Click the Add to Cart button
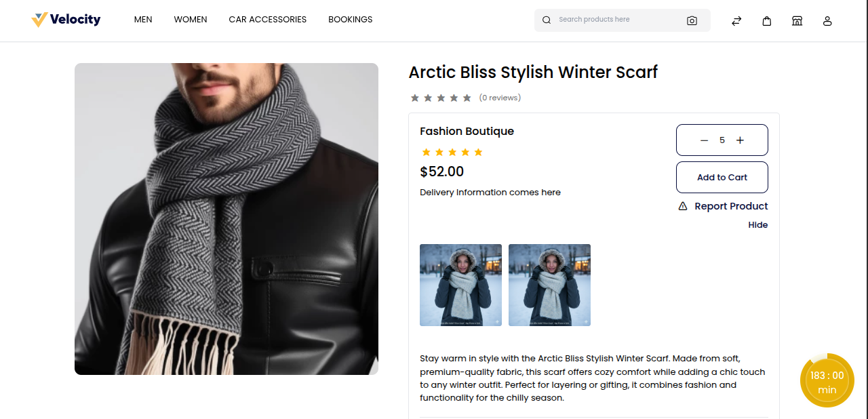 pos(722,178)
